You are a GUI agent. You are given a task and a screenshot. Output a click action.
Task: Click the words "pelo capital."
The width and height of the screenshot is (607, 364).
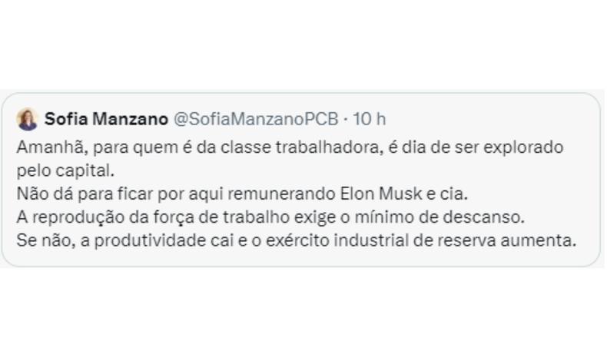[53, 169]
